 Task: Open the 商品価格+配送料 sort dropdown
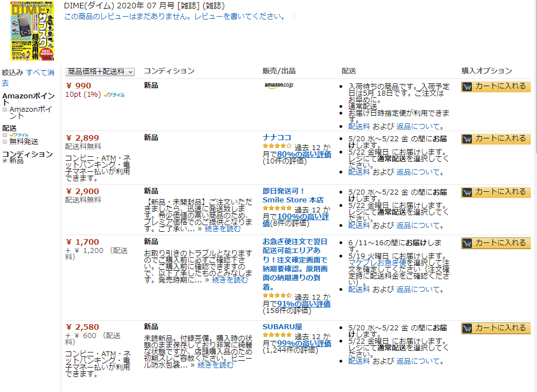tap(100, 72)
